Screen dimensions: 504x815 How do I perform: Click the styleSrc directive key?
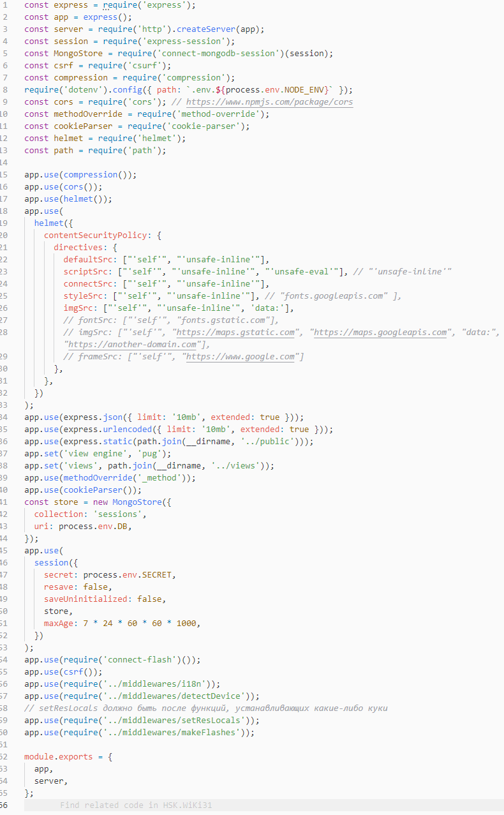coord(83,295)
